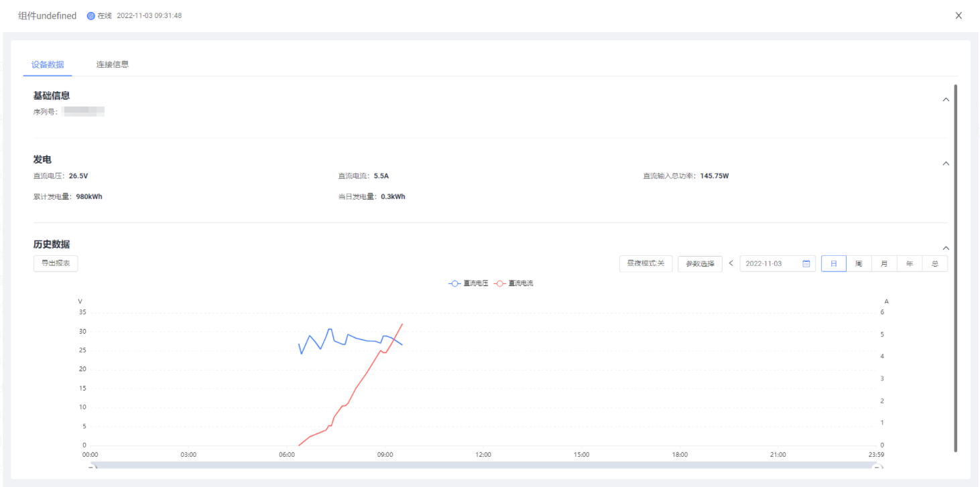Select the 月 month range option
The height and width of the screenshot is (487, 980).
pyautogui.click(x=884, y=264)
